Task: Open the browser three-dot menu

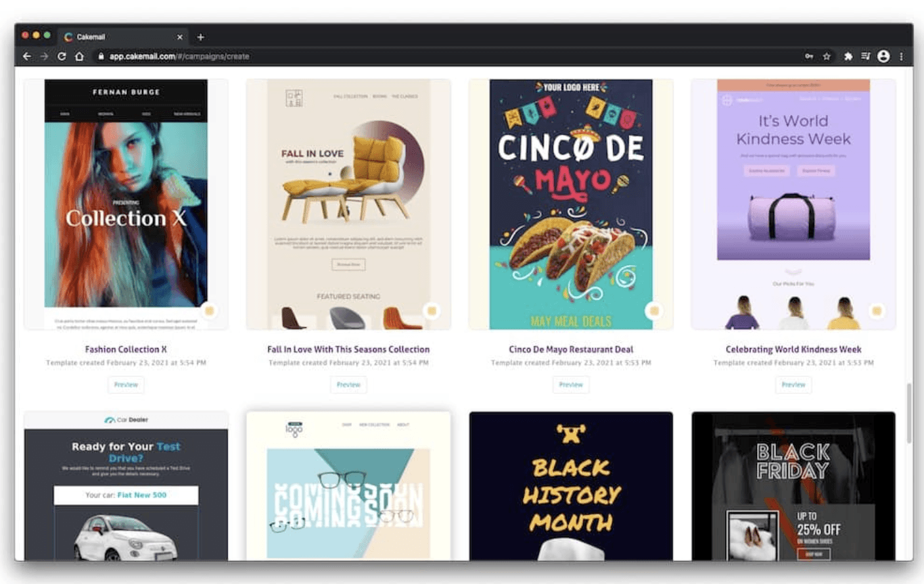Action: coord(901,57)
